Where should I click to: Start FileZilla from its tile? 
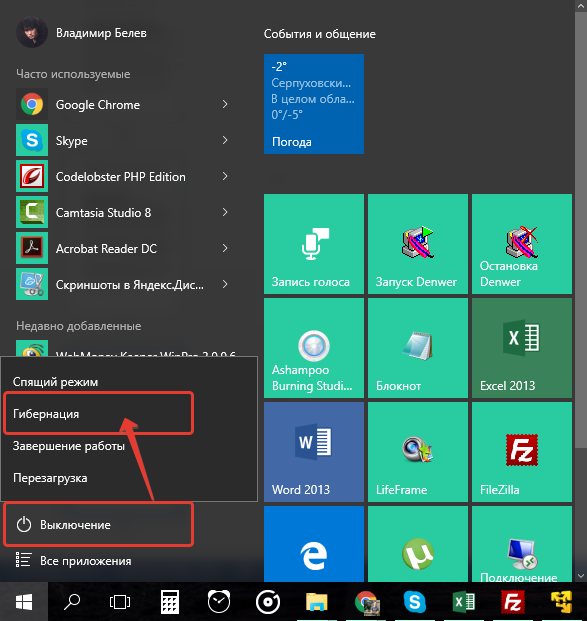click(x=522, y=452)
